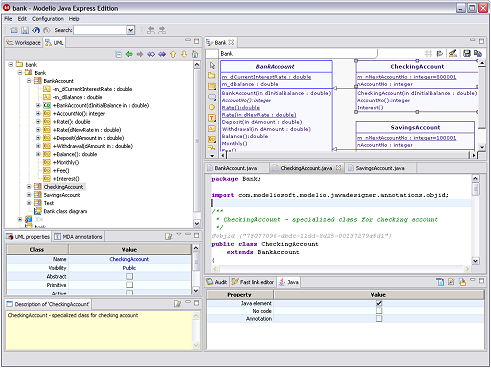This screenshot has height=368, width=491.
Task: Click the first icon in Java panel toolbar
Action: (440, 282)
